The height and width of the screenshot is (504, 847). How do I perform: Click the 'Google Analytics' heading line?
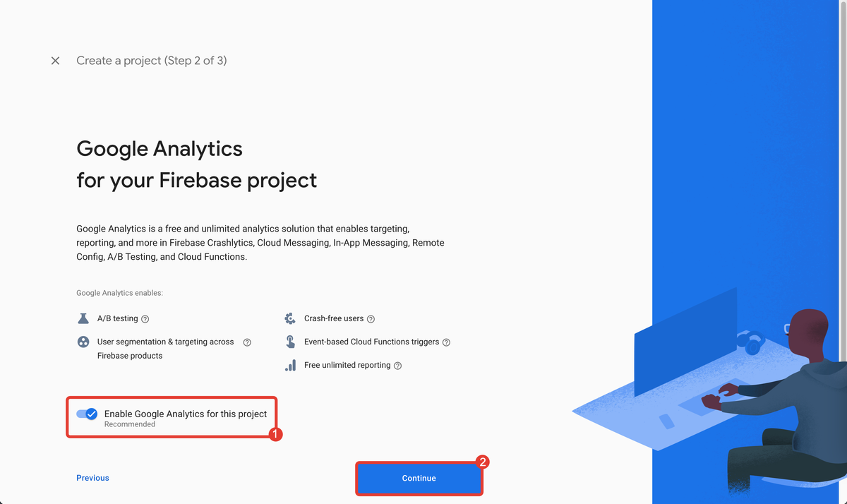pyautogui.click(x=160, y=149)
